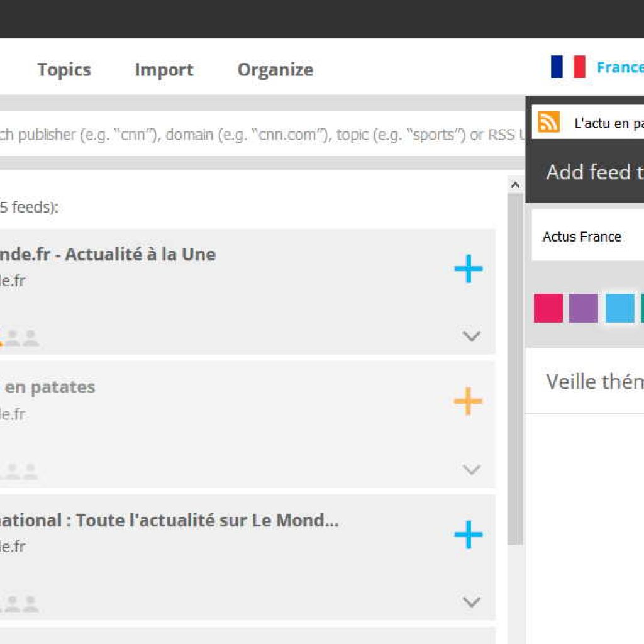Click subscriber icons under Actualité à la Une
Viewport: 644px width, 644px height.
[19, 338]
